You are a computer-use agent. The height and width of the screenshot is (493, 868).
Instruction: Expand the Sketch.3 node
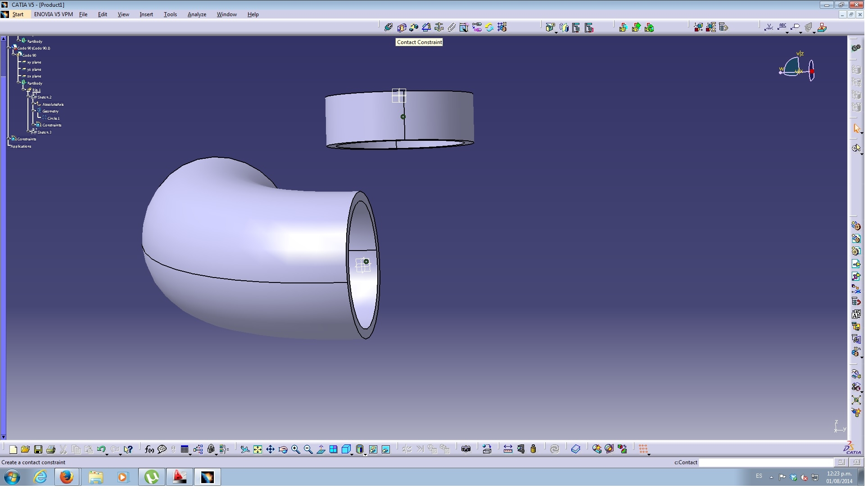click(28, 131)
